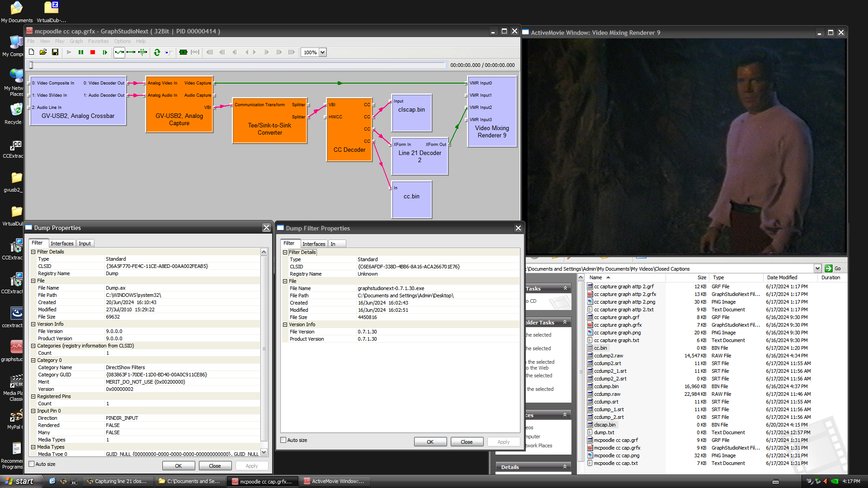Click the system tray clock
Viewport: 868px width, 488px height.
pos(851,481)
